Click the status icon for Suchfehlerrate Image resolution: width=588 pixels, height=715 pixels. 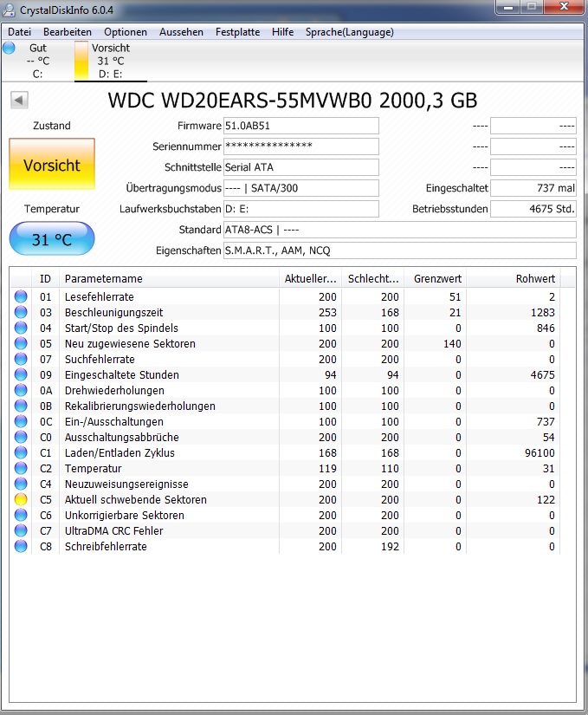[21, 359]
